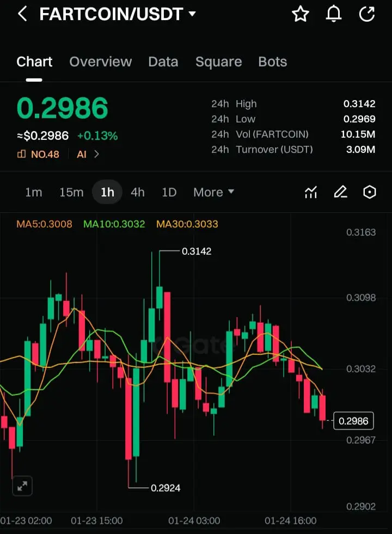Select the 4h timeframe
The image size is (392, 534).
[138, 192]
